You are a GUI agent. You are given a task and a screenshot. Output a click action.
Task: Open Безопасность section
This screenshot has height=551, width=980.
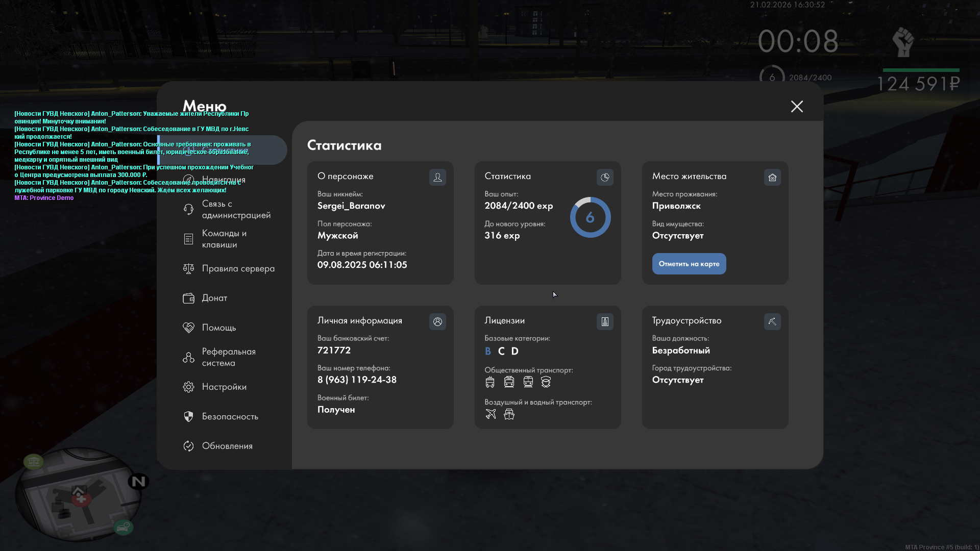pos(230,416)
